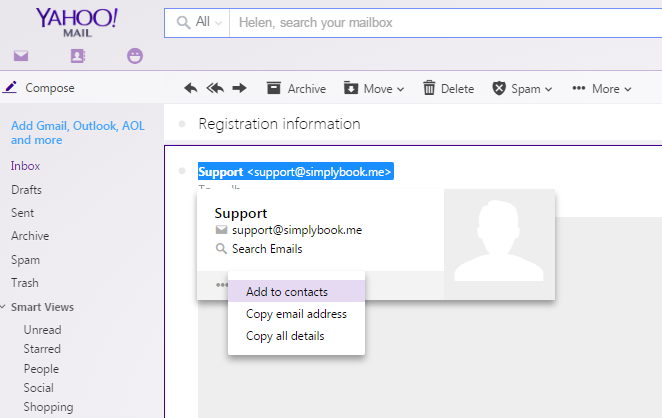The width and height of the screenshot is (662, 418).
Task: Select Add to contacts menu option
Action: 287,292
